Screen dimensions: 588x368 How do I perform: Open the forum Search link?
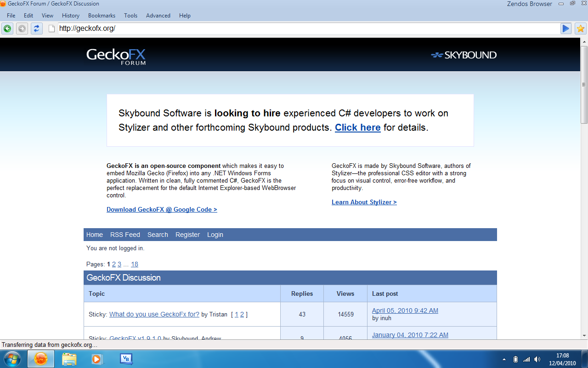click(x=158, y=235)
